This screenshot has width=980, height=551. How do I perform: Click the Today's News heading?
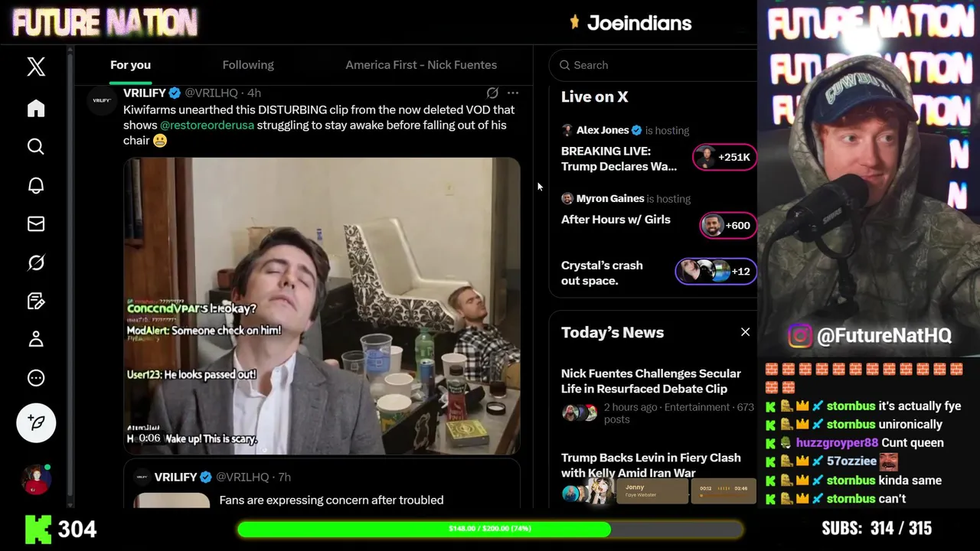pos(612,332)
